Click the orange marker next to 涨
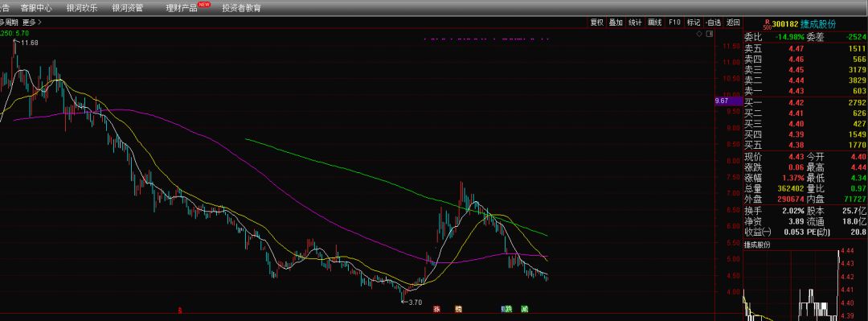This screenshot has height=321, width=868. click(458, 309)
